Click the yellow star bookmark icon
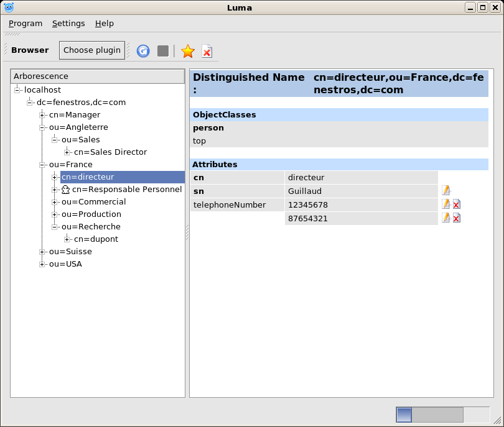Screen dimensions: 504x427 click(187, 51)
